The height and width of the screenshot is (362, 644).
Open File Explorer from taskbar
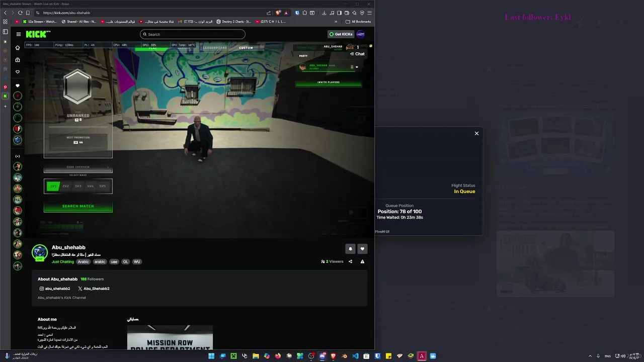[256, 356]
